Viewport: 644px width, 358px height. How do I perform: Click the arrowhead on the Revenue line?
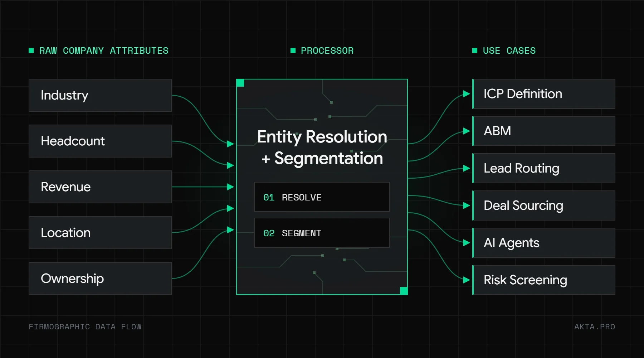pyautogui.click(x=230, y=187)
